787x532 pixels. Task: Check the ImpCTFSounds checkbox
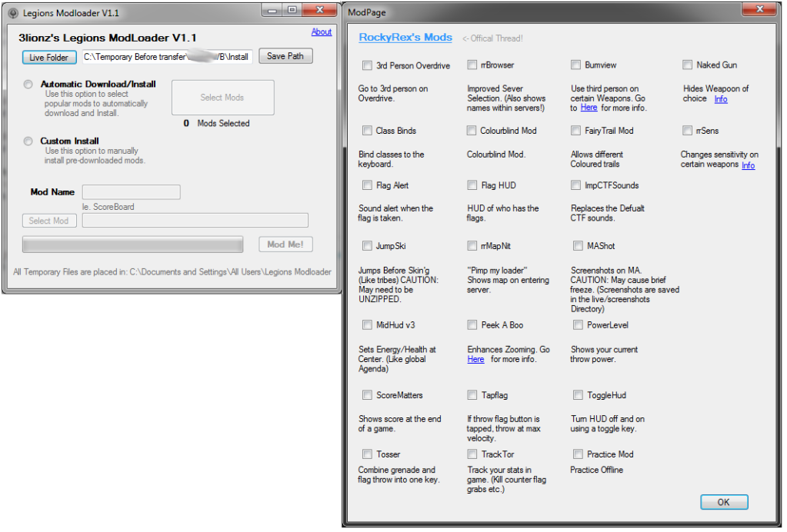pyautogui.click(x=575, y=185)
